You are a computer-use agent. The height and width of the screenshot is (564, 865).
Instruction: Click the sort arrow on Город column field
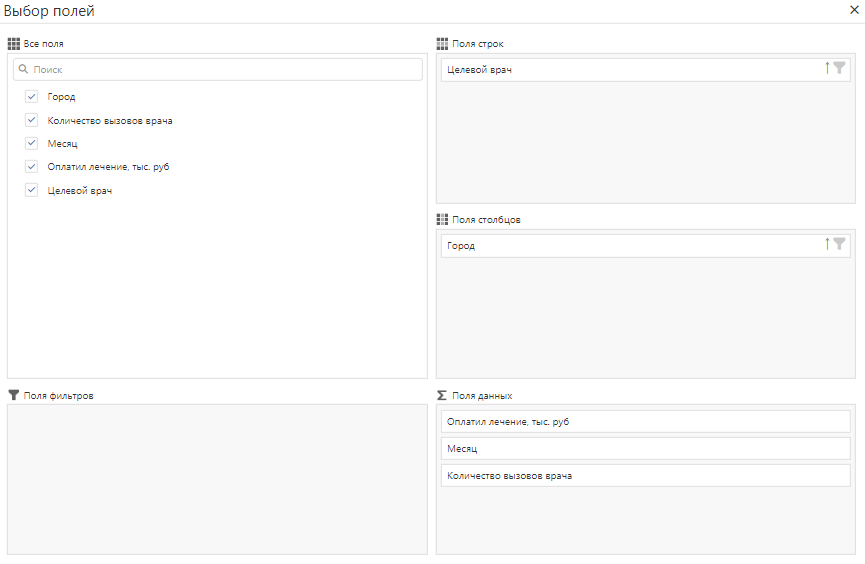827,244
